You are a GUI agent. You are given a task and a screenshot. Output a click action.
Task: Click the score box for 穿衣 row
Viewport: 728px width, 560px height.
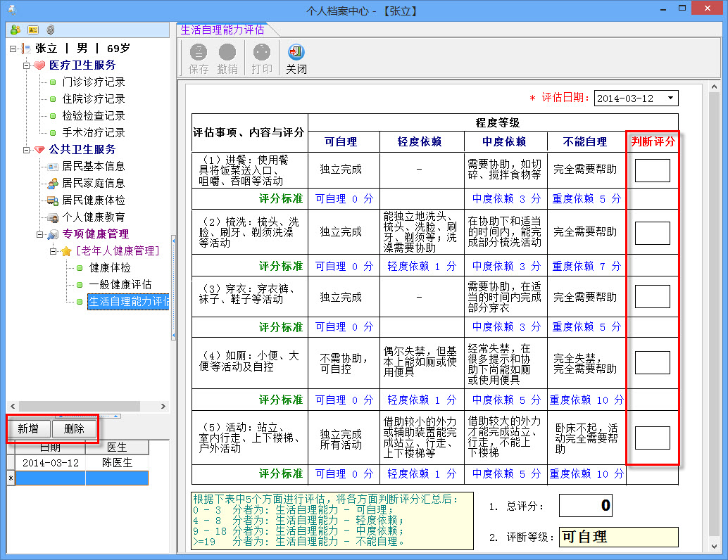(x=652, y=296)
